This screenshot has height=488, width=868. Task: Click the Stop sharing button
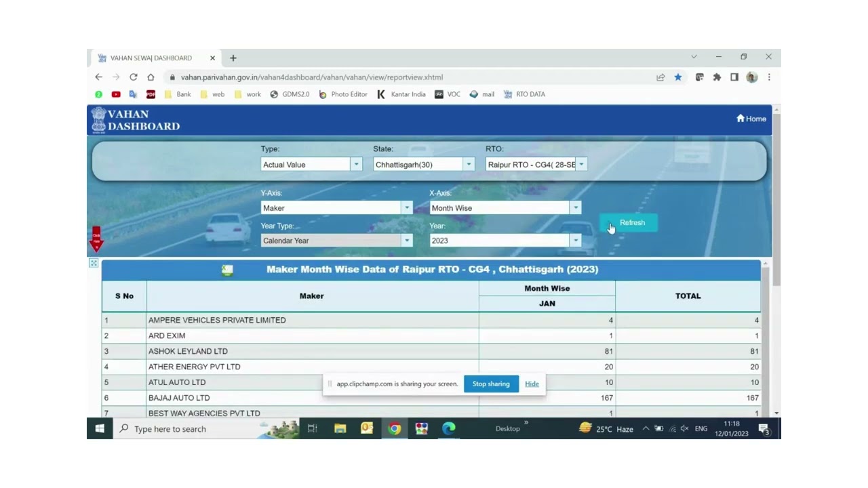pos(491,384)
